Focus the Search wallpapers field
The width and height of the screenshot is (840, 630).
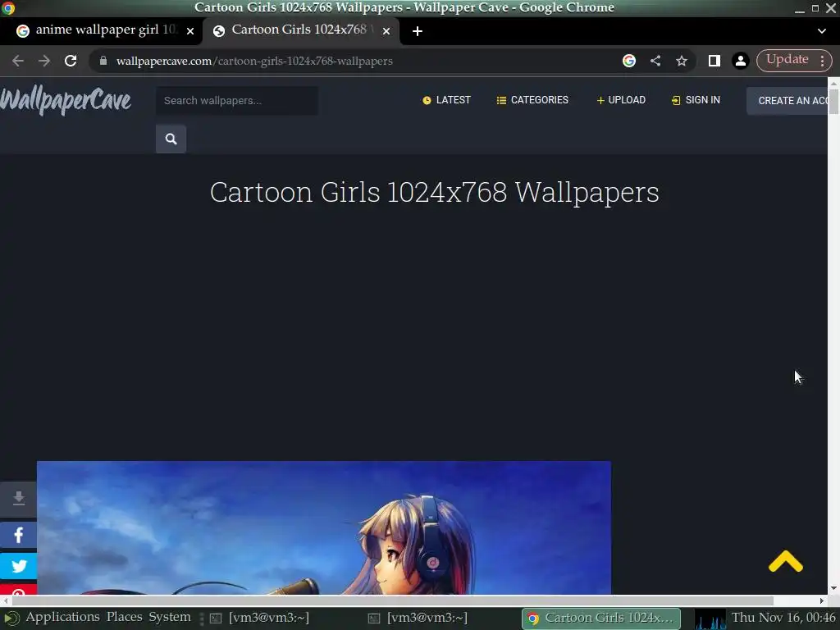[237, 101]
